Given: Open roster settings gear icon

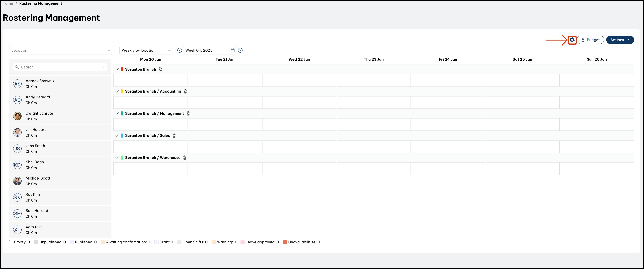Looking at the screenshot, I should tap(572, 40).
